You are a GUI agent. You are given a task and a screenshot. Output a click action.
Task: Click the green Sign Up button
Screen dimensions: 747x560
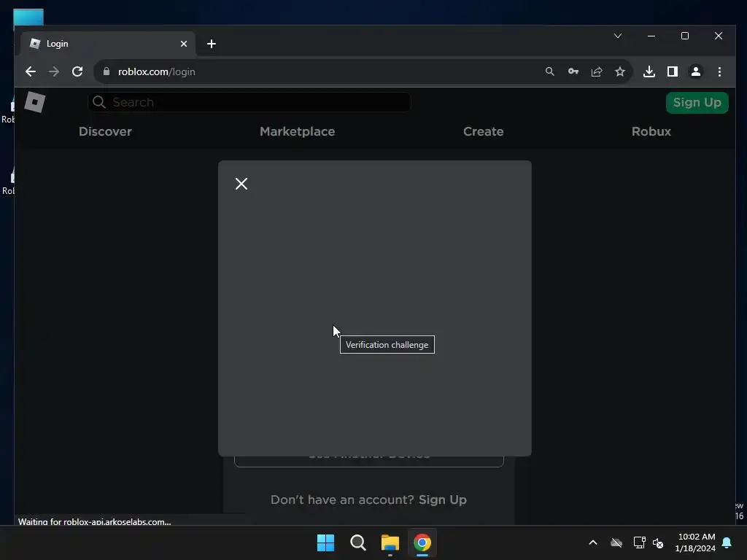(x=697, y=102)
